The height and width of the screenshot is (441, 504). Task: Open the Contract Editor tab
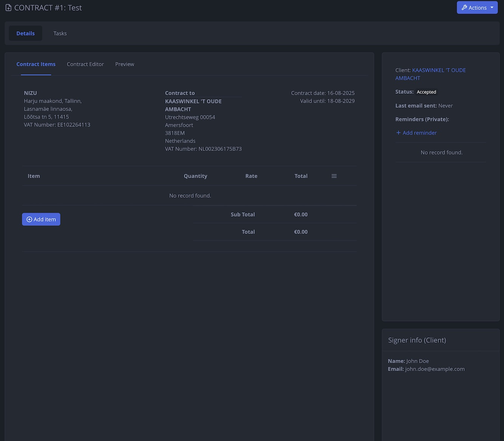coord(85,64)
